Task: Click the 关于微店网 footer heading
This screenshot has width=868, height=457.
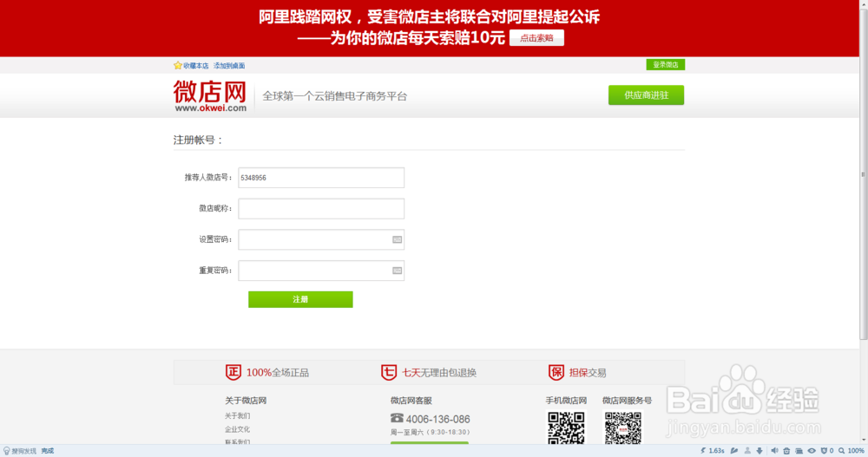Action: pos(246,401)
